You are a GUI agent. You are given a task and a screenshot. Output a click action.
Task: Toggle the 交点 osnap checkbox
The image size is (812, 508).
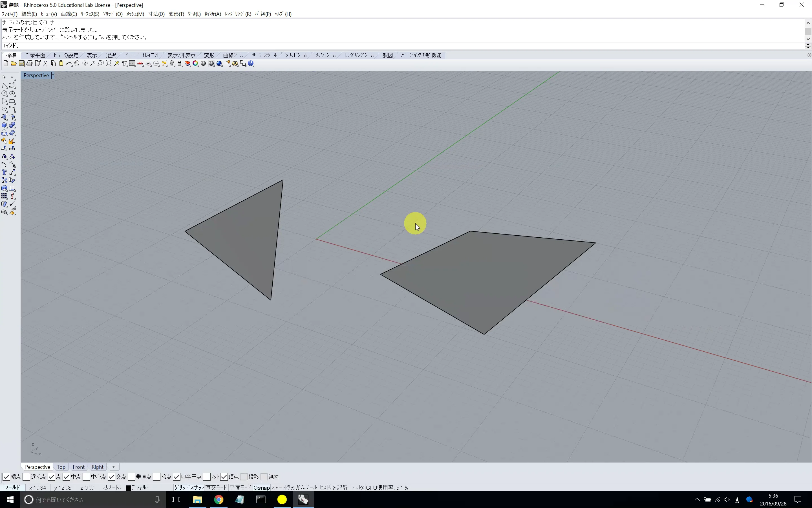(x=111, y=476)
